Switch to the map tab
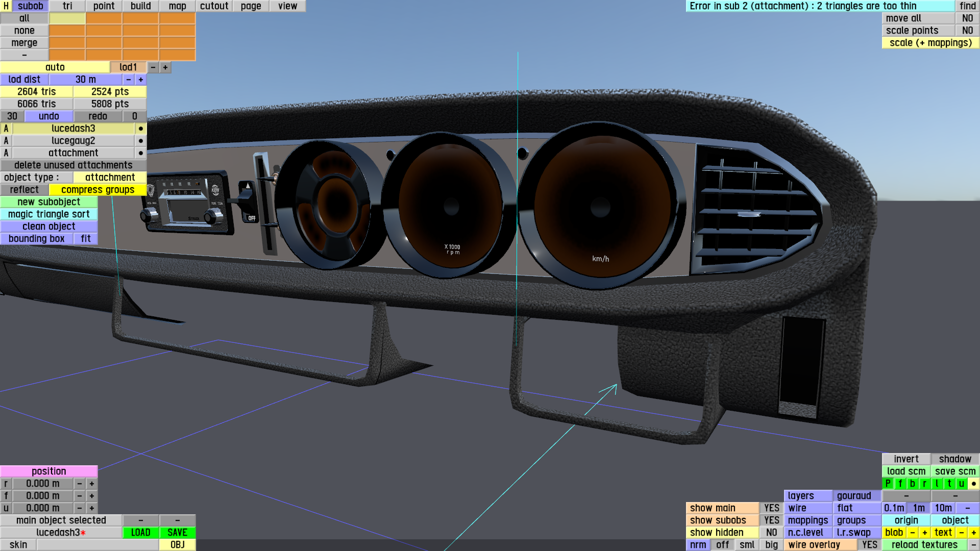This screenshot has height=551, width=980. click(x=177, y=6)
